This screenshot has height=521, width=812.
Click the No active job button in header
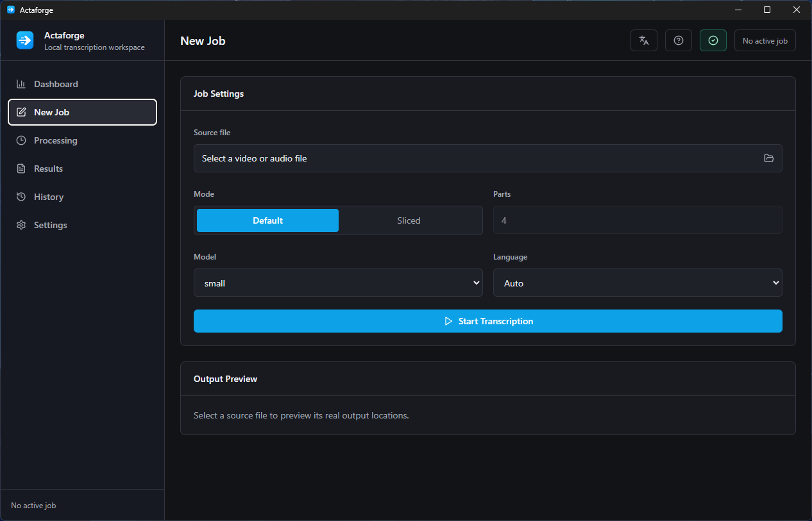(765, 40)
